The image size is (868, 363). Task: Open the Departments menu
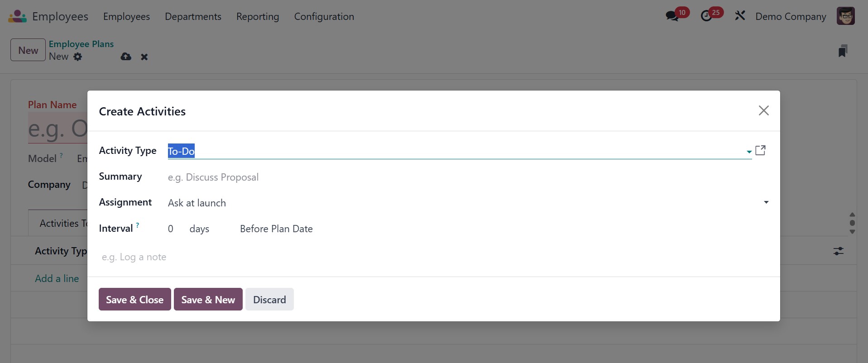click(193, 17)
